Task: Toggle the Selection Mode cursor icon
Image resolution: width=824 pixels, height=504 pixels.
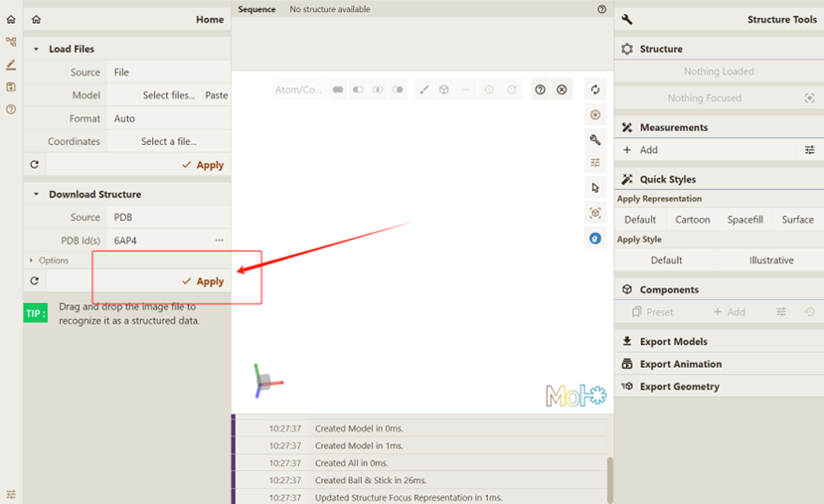Action: (x=595, y=188)
